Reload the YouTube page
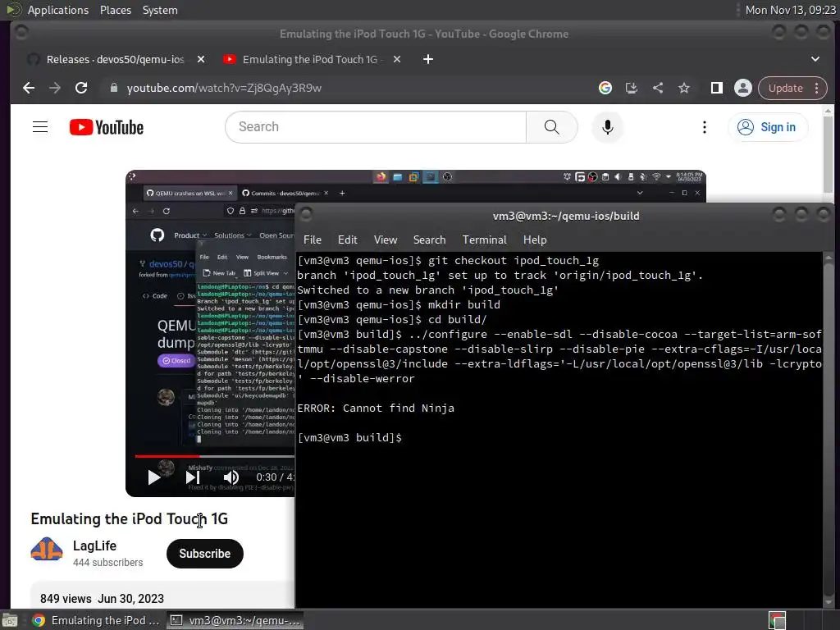Screen dimensions: 840x630 [x=81, y=88]
